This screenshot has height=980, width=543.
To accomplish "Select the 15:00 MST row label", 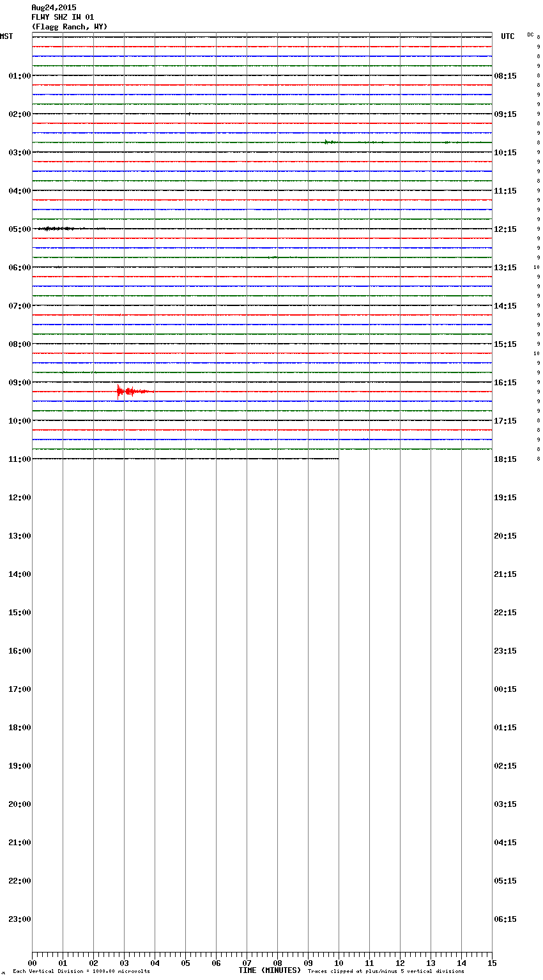I will [x=19, y=613].
